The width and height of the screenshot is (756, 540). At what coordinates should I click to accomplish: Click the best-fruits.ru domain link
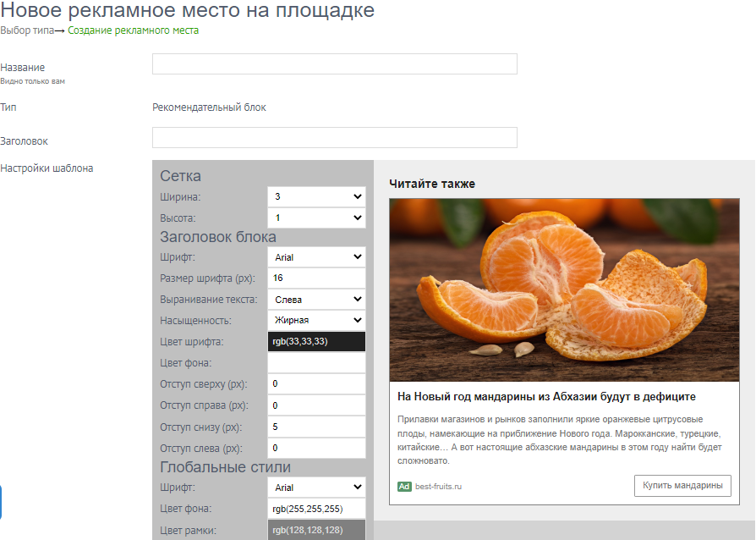tap(438, 487)
